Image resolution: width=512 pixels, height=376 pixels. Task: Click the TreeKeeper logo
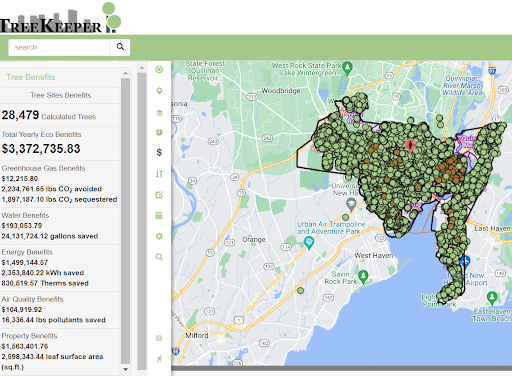coord(60,18)
